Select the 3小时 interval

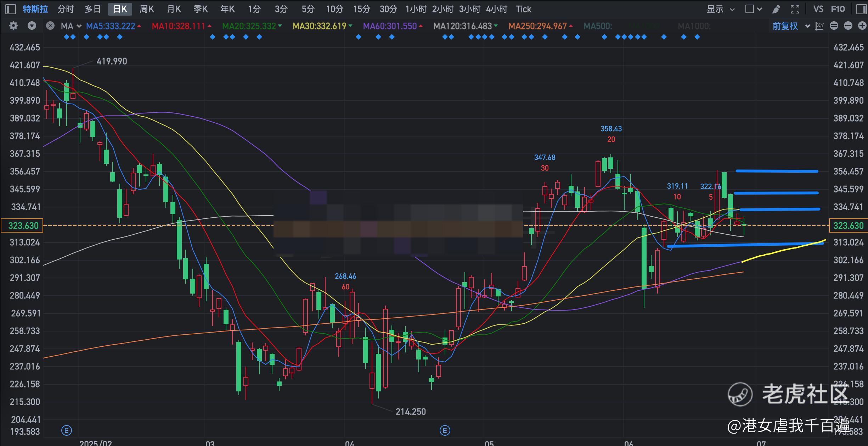[x=470, y=9]
